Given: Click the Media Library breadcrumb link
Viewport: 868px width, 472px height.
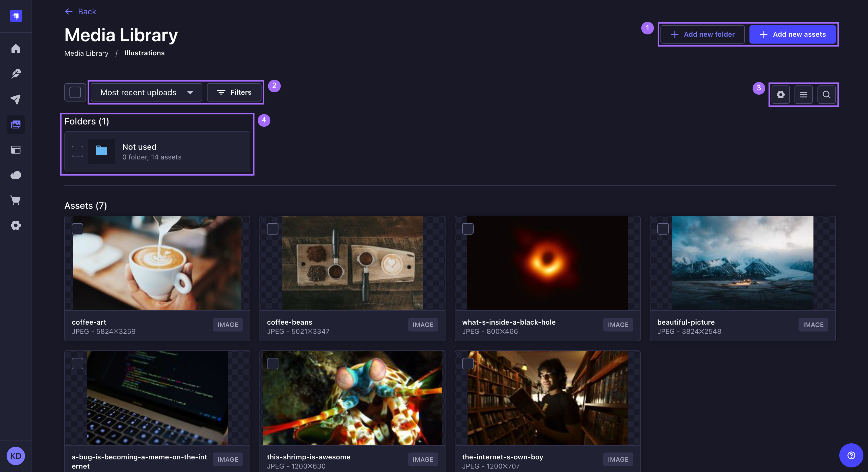Looking at the screenshot, I should tap(86, 53).
